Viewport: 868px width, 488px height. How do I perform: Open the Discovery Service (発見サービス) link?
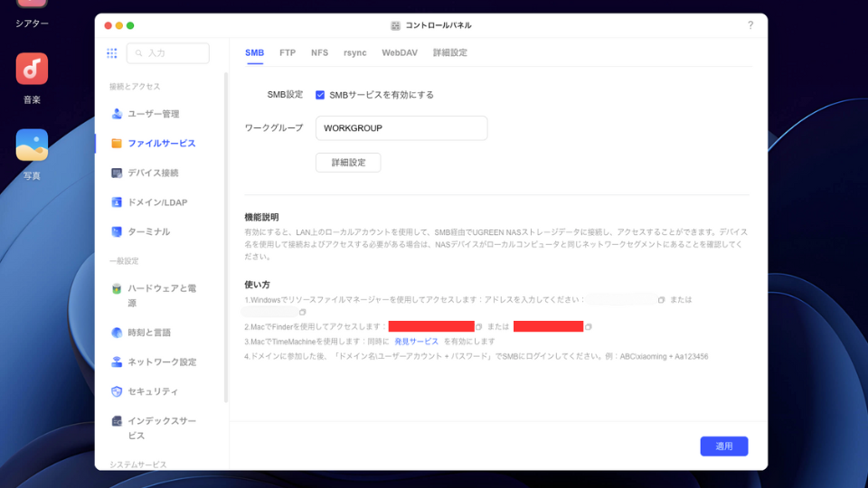click(416, 342)
